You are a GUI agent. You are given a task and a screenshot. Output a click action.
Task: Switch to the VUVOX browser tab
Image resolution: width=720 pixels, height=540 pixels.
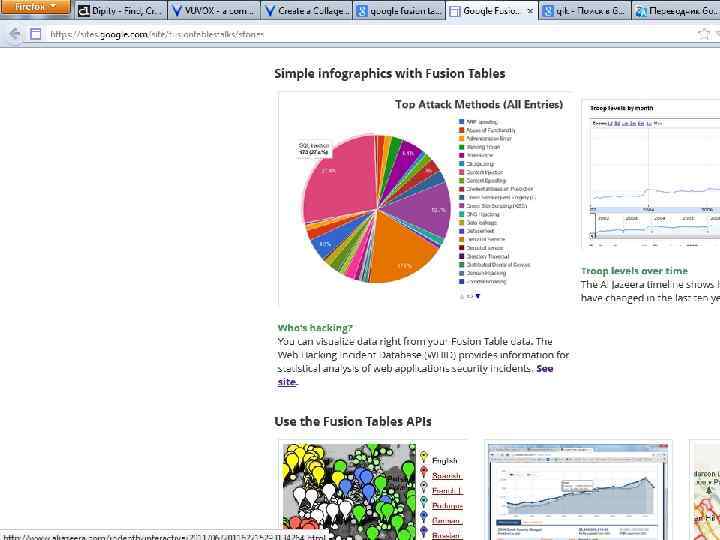point(214,11)
